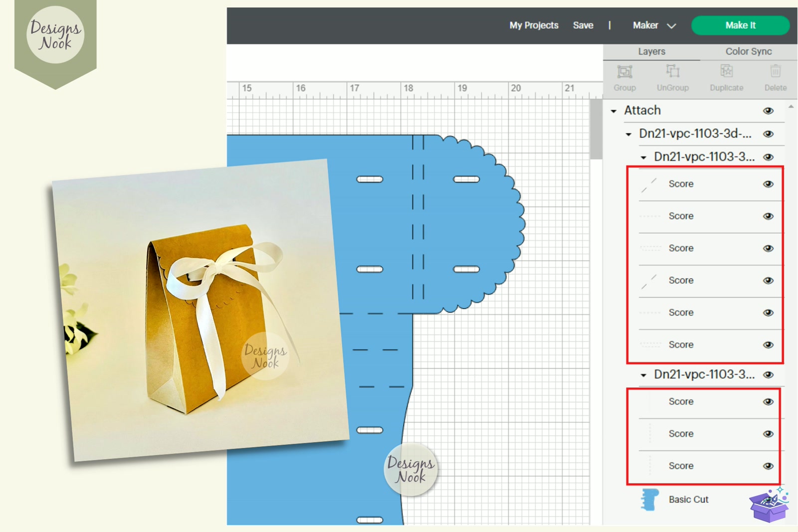Click the Delete trash icon

click(775, 71)
